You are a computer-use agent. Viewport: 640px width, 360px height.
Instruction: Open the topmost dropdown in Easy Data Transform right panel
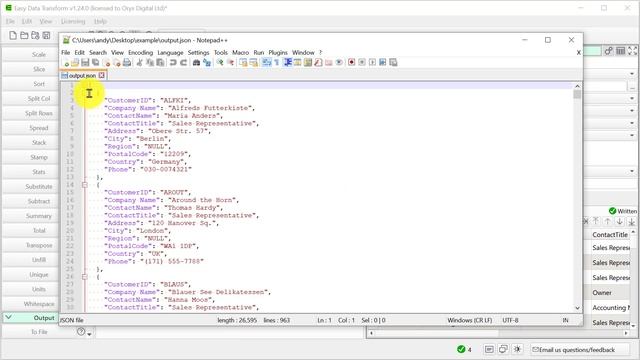click(x=632, y=74)
